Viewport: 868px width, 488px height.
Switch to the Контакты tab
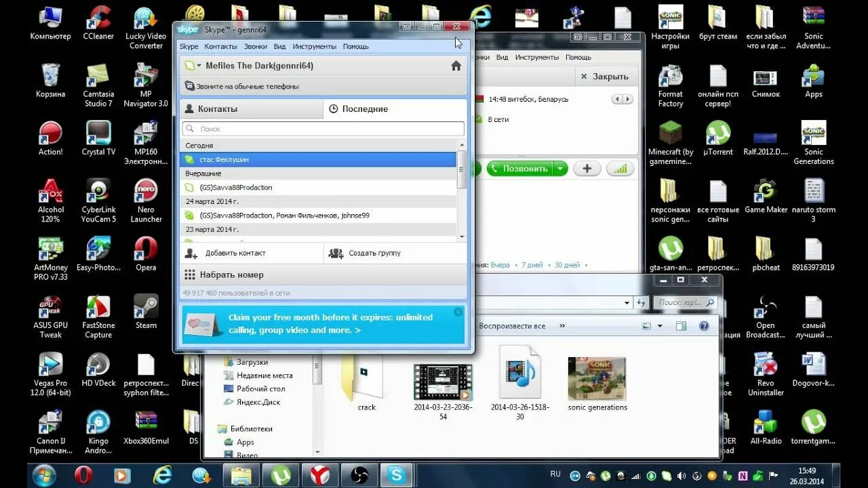click(252, 108)
